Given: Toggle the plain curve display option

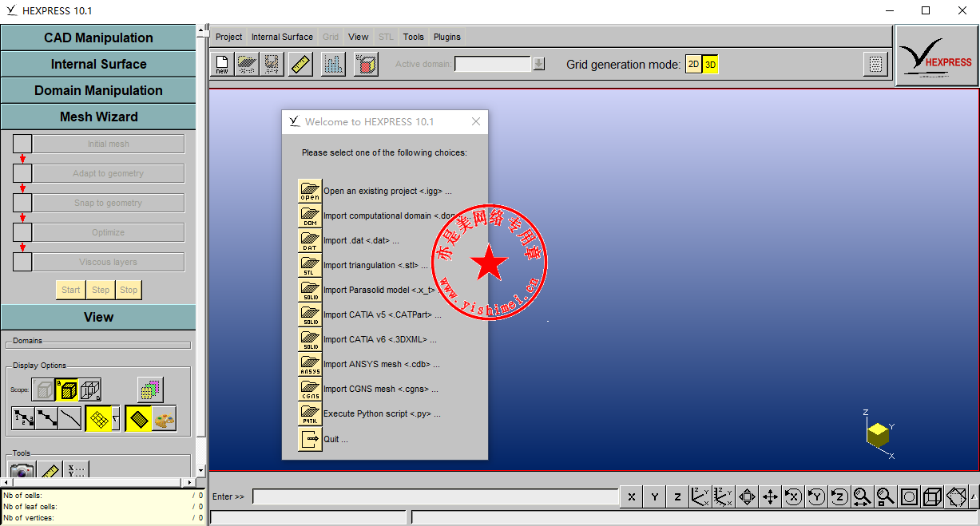Looking at the screenshot, I should coord(70,419).
